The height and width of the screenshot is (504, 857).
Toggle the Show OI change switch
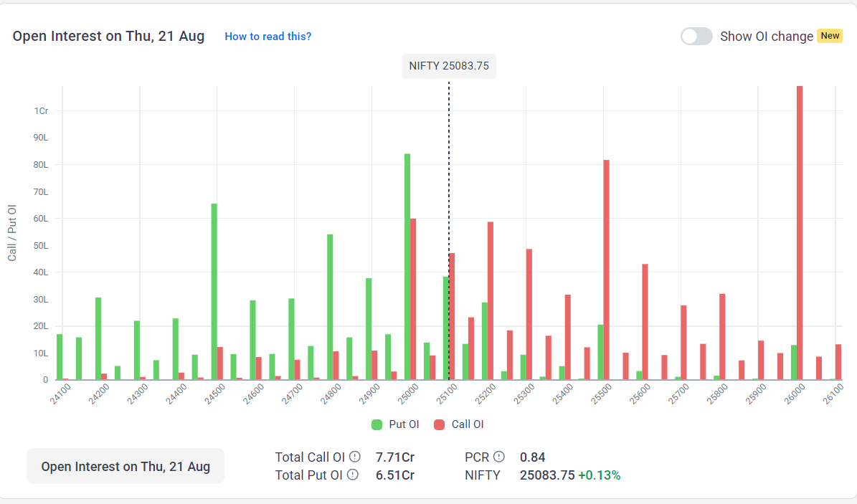696,37
